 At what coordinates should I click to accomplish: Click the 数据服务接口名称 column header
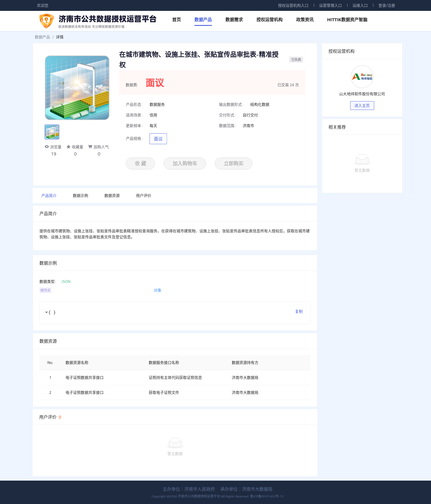(164, 363)
